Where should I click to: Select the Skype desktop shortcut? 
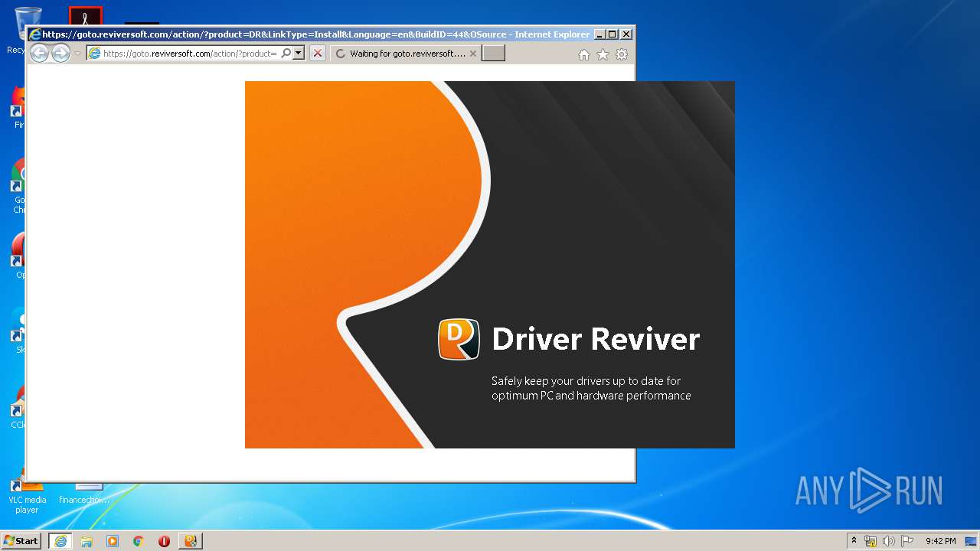click(x=18, y=331)
